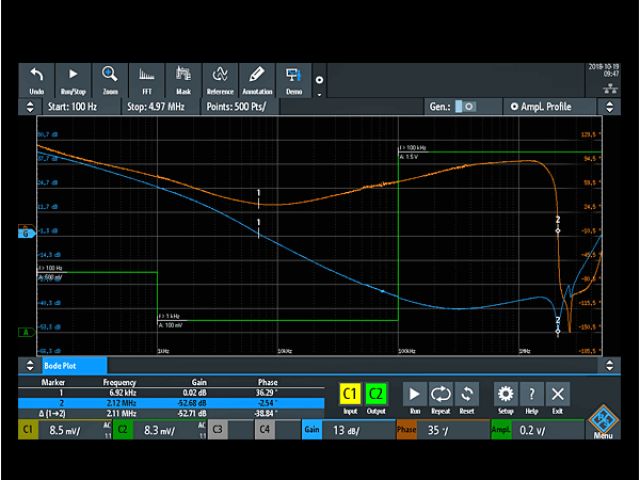Click the Undo arrow icon
This screenshot has height=480, width=640.
tap(36, 78)
